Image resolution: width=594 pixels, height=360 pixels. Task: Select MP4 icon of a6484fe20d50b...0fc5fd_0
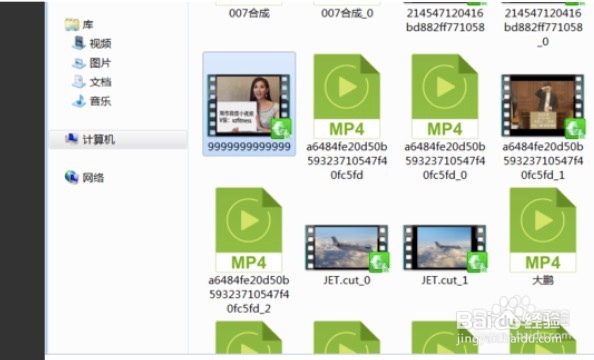(x=445, y=96)
